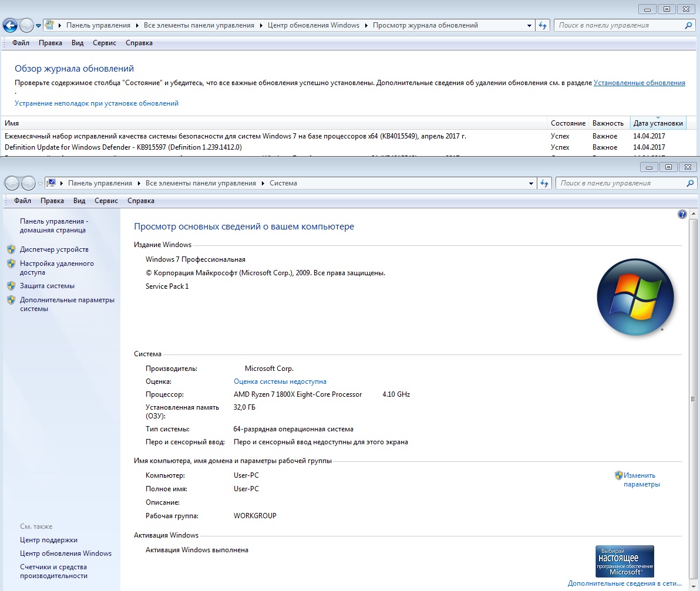700x591 pixels.
Task: Open address bar dropdown in System window
Action: coord(531,183)
